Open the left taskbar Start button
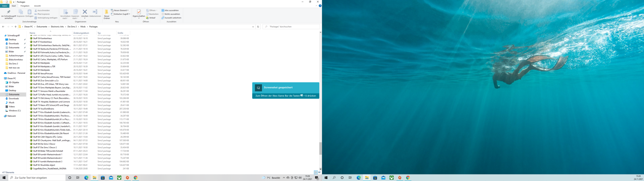 pyautogui.click(x=4, y=178)
